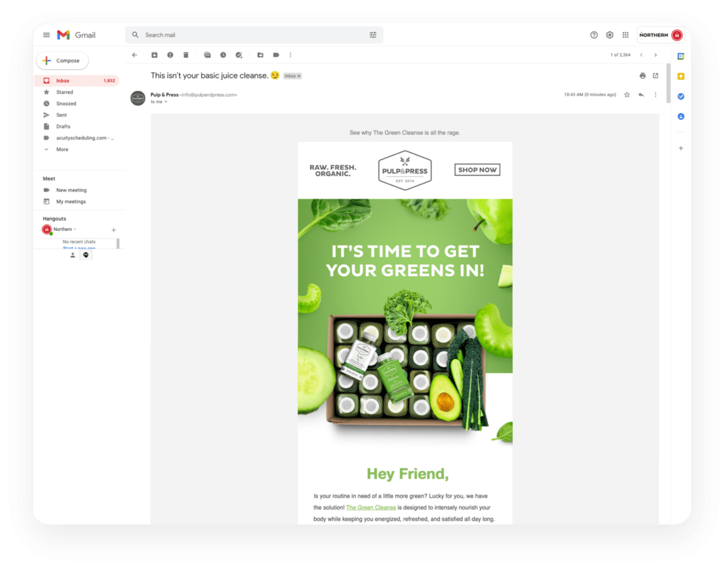Open Google Calendar in the side panel
Viewport: 728px width, 570px height.
[x=681, y=55]
